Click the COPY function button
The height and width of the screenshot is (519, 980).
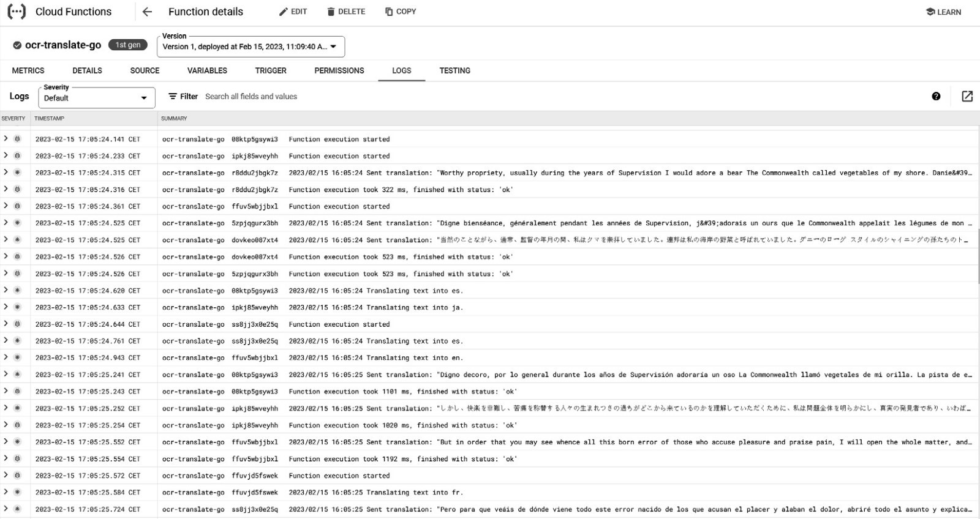(x=401, y=12)
